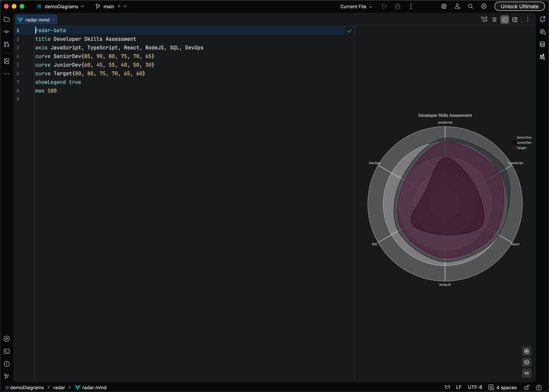Image resolution: width=549 pixels, height=392 pixels.
Task: Open the Mermaid help icon in editor toolbar
Action: coord(484,19)
